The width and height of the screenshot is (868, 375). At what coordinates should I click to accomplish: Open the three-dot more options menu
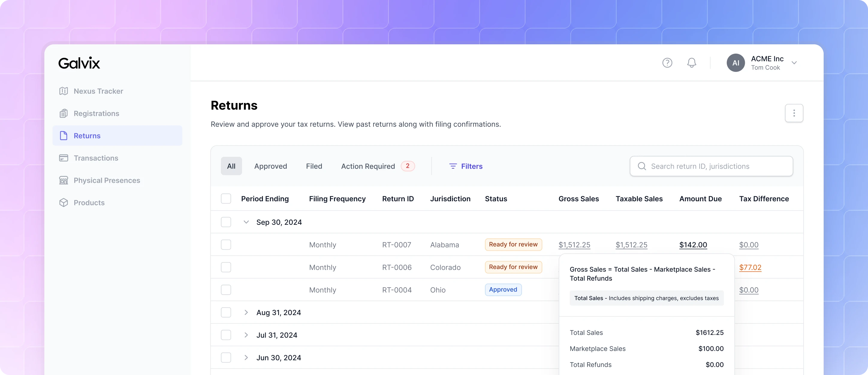tap(794, 113)
